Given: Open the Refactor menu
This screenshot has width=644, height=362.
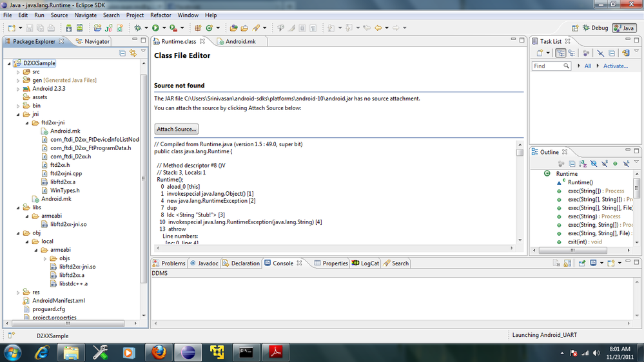Looking at the screenshot, I should pyautogui.click(x=161, y=15).
